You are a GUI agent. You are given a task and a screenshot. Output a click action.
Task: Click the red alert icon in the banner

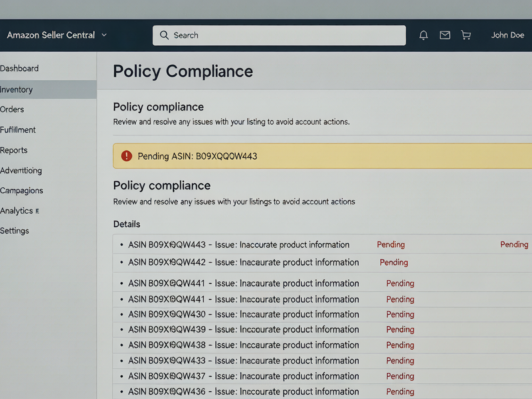click(x=126, y=156)
